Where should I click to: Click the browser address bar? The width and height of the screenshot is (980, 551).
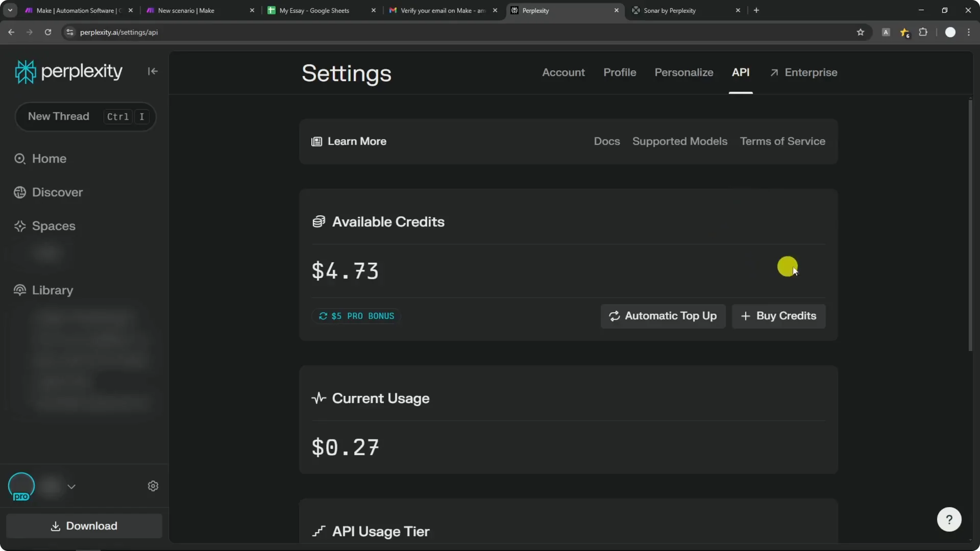click(x=204, y=32)
